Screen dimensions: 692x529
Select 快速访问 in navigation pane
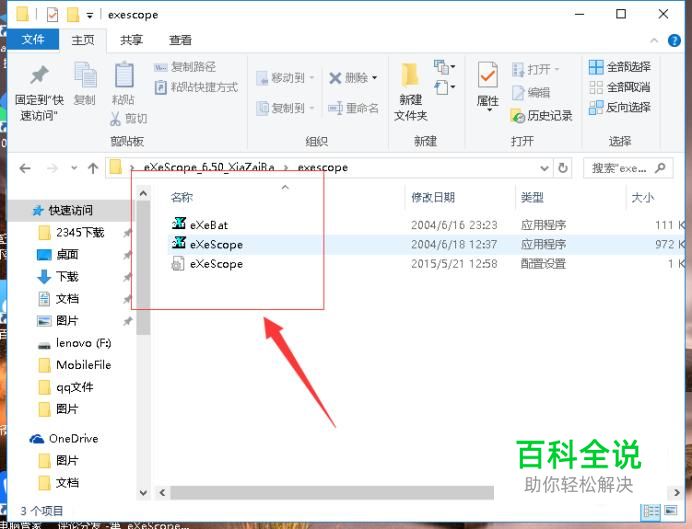(71, 210)
